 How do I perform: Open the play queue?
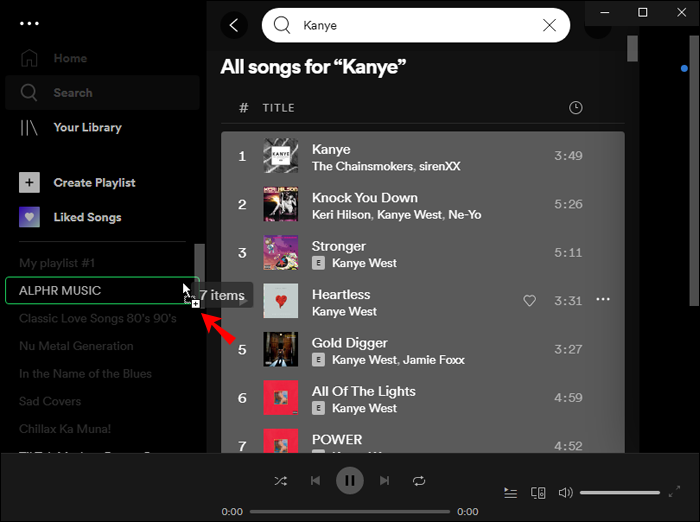[510, 493]
